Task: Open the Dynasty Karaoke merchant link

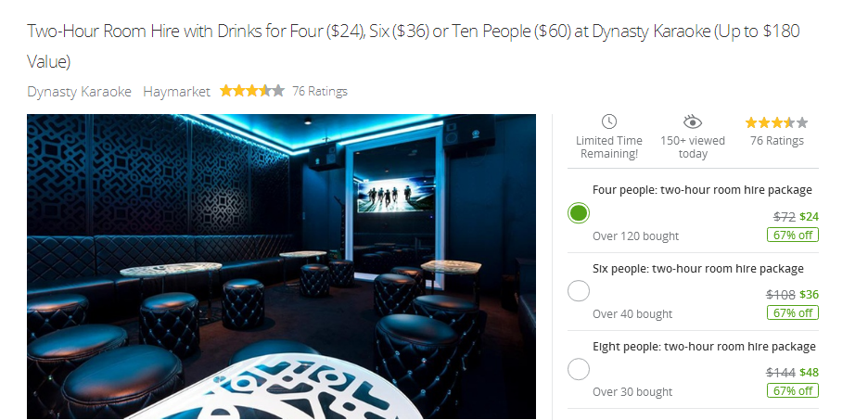Action: [x=79, y=91]
